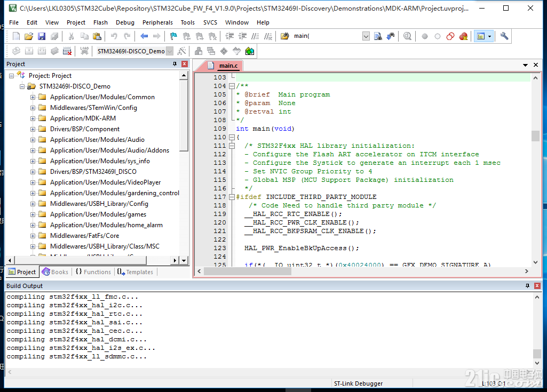Toggle enable/disable breakpoint button

(438, 36)
